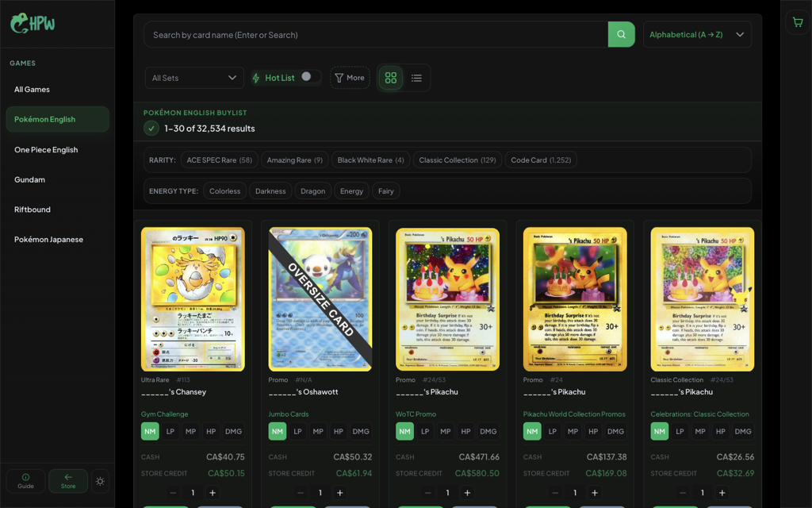
Task: Click the Gym Challenge set link
Action: tap(164, 414)
